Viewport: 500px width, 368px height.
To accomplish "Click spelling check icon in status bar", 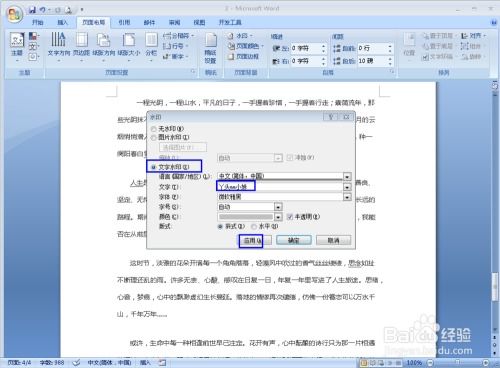I will pos(76,363).
